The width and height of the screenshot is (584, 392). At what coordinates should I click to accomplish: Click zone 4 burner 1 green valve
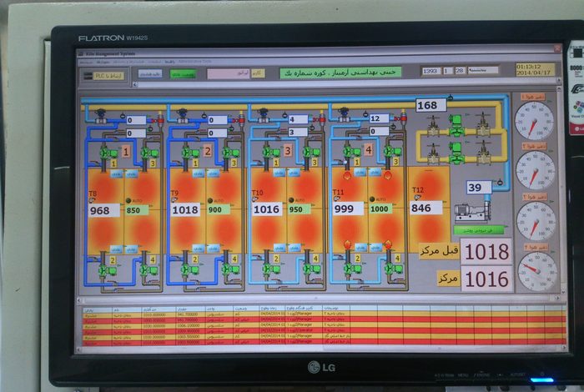352,152
